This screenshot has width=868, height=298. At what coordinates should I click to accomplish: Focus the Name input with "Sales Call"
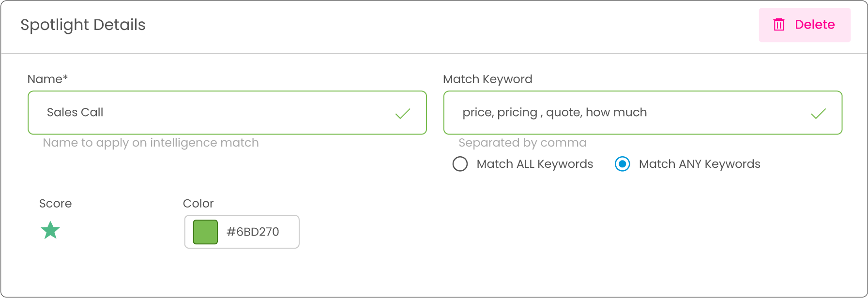click(x=213, y=112)
